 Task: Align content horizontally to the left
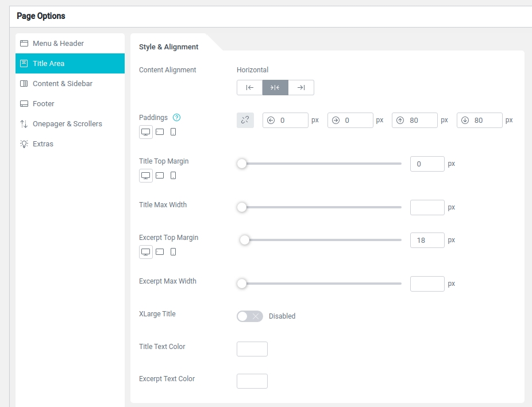coord(249,87)
